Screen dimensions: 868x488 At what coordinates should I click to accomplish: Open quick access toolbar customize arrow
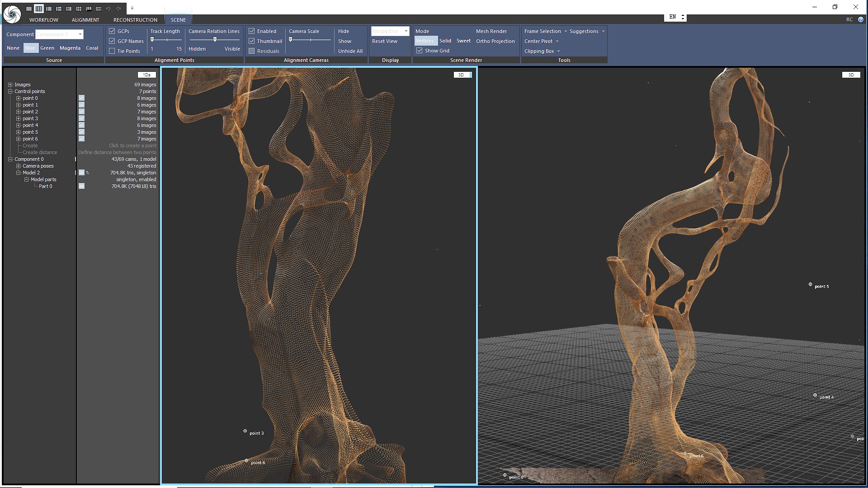coord(132,9)
